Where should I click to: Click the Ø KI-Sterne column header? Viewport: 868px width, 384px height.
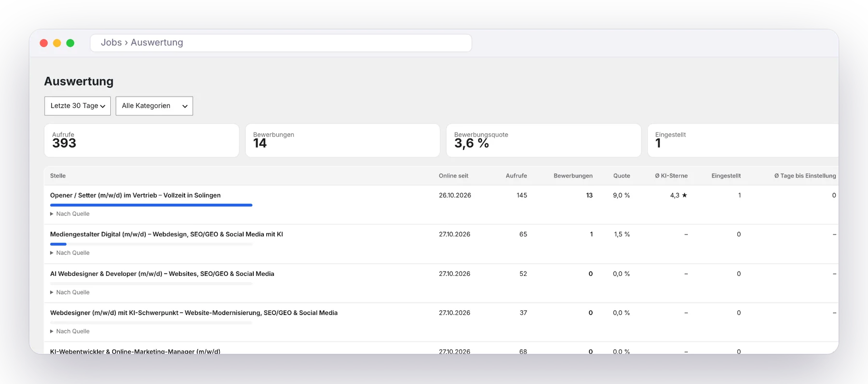[671, 176]
